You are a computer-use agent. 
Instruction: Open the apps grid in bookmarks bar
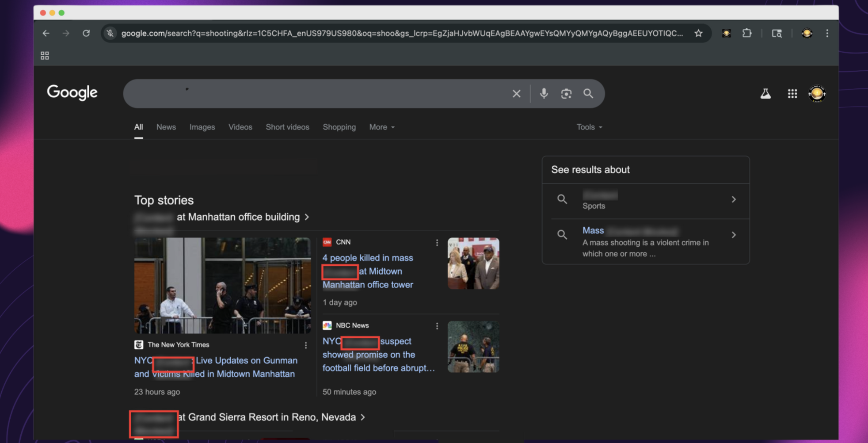pos(45,56)
